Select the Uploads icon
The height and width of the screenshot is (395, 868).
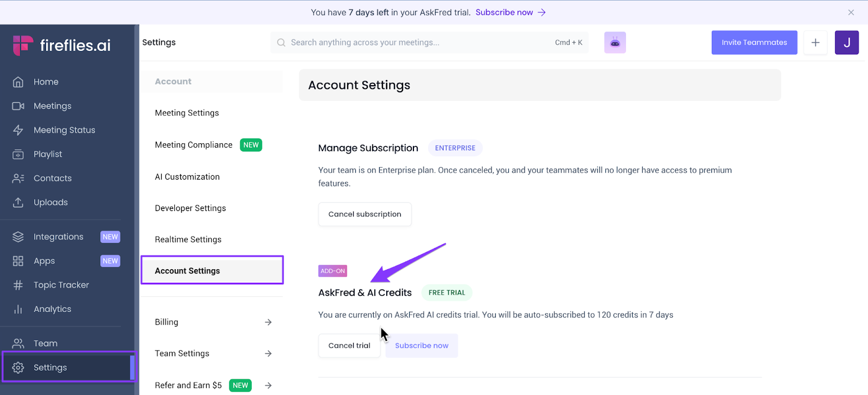pyautogui.click(x=18, y=202)
